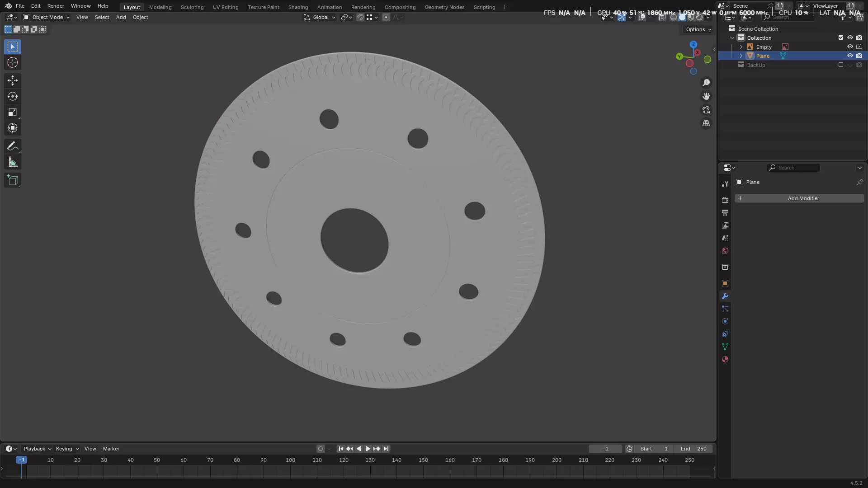Select the Annotate pencil tool
This screenshot has width=868, height=488.
(x=13, y=146)
